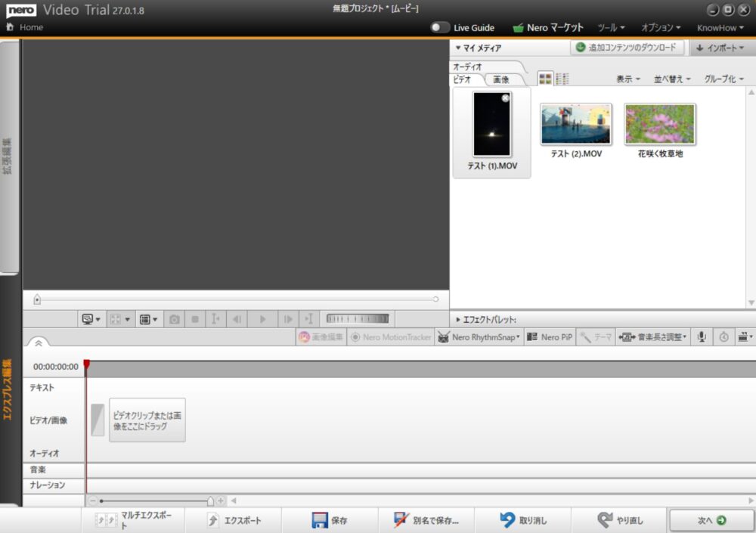Go to Home via the house icon
The height and width of the screenshot is (533, 756).
tap(10, 27)
